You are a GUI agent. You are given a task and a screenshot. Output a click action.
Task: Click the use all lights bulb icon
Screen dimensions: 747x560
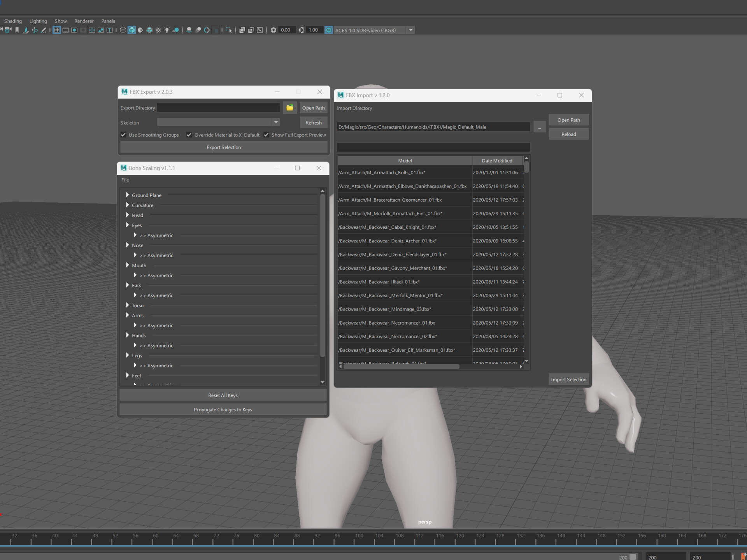(x=167, y=30)
